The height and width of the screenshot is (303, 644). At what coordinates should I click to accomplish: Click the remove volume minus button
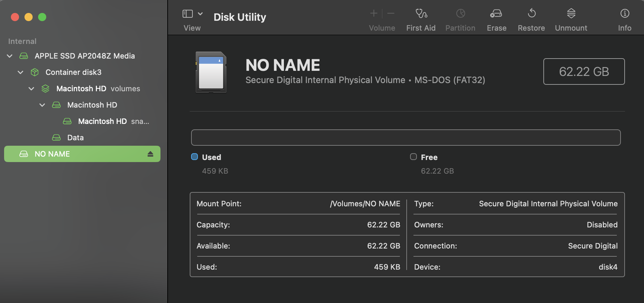pyautogui.click(x=391, y=14)
